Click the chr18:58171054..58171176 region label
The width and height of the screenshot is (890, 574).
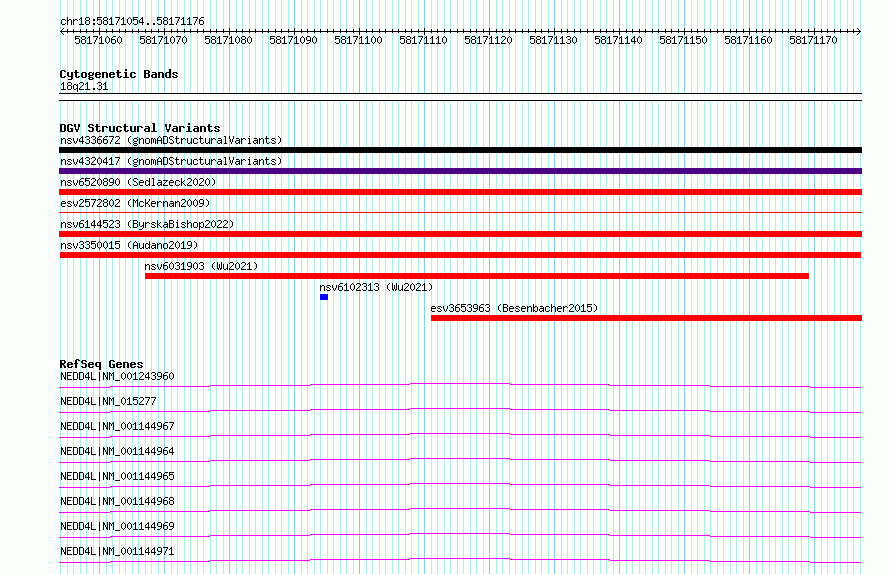[x=132, y=21]
